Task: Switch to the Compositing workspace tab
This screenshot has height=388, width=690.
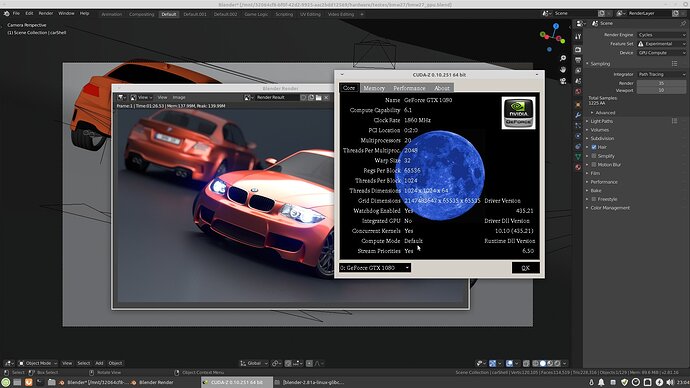Action: [142, 14]
